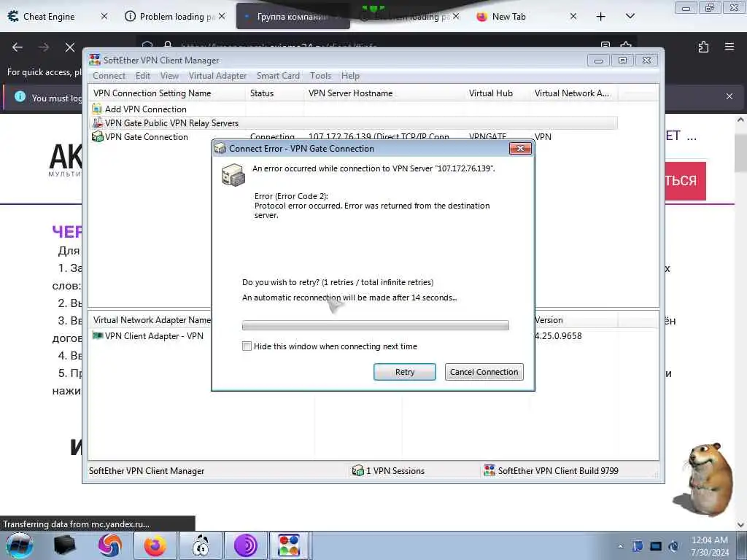Viewport: 747px width, 560px height.
Task: Click the SoftEther VPN Client Build status icon
Action: pyautogui.click(x=489, y=471)
